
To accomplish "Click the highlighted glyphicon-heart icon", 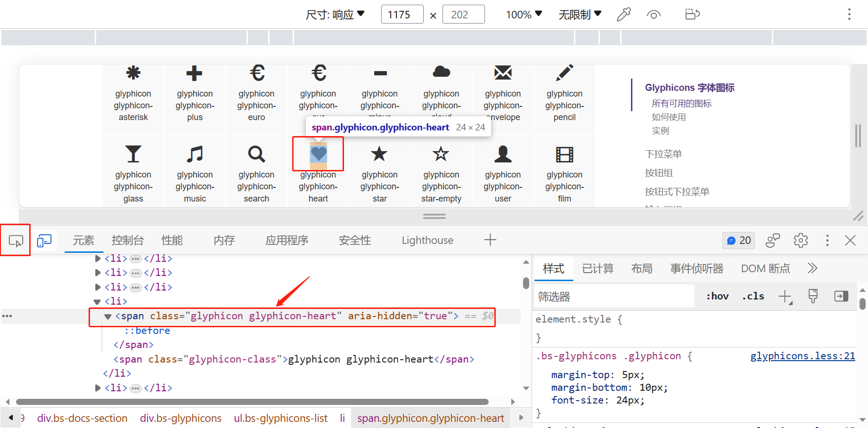I will 319,154.
